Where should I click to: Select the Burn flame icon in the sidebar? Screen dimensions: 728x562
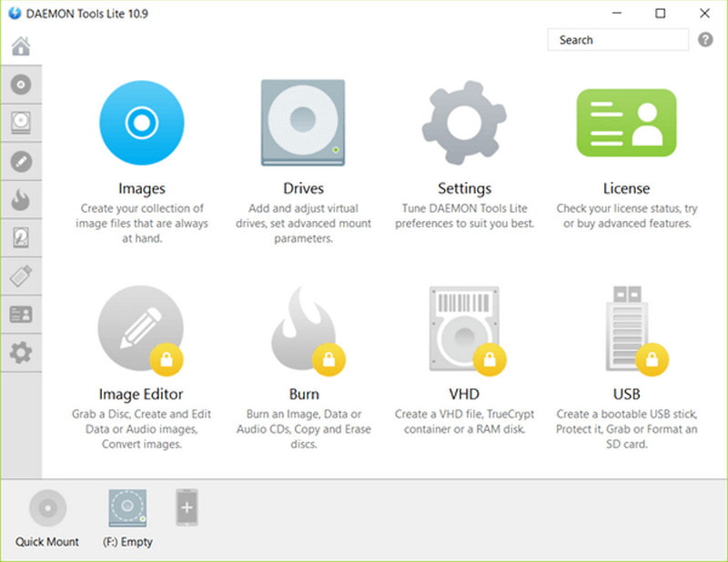21,199
